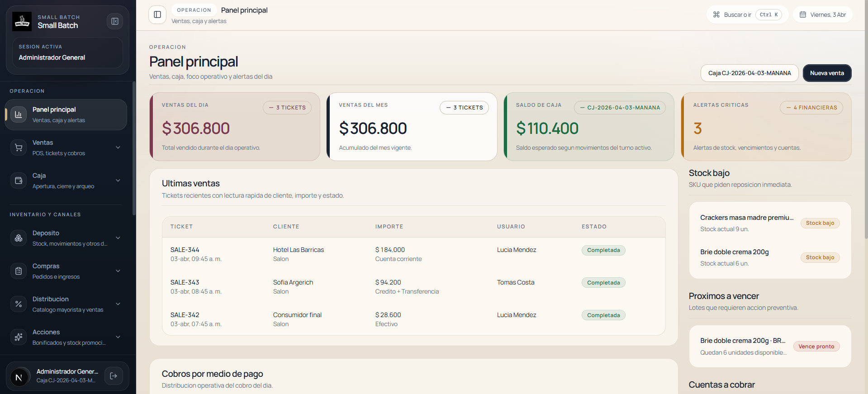
Task: Click the Deposito boxes icon
Action: [19, 238]
